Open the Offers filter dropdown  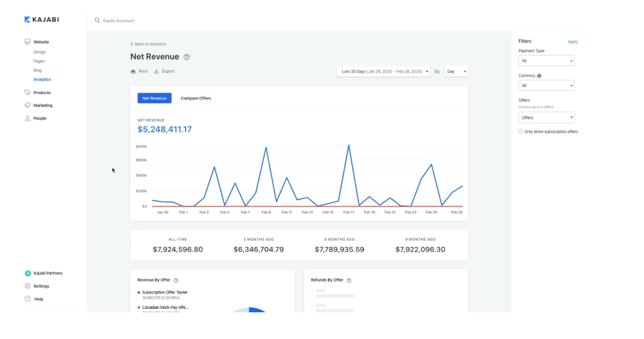[546, 118]
